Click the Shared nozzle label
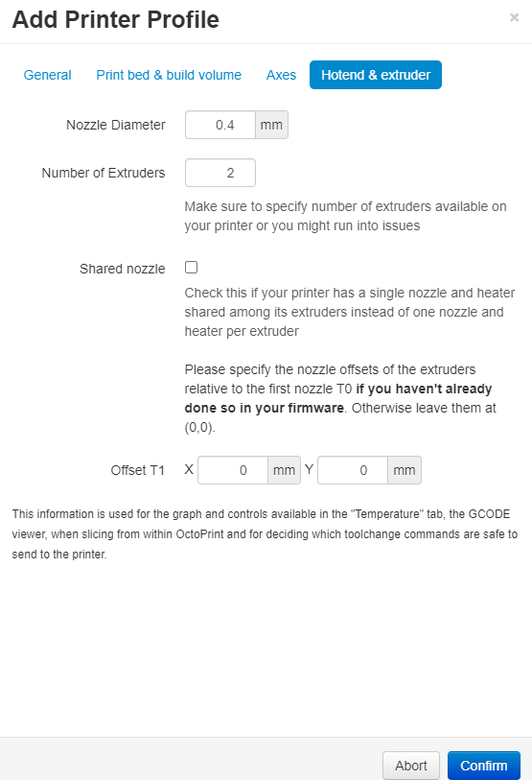This screenshot has width=532, height=780. (x=123, y=269)
